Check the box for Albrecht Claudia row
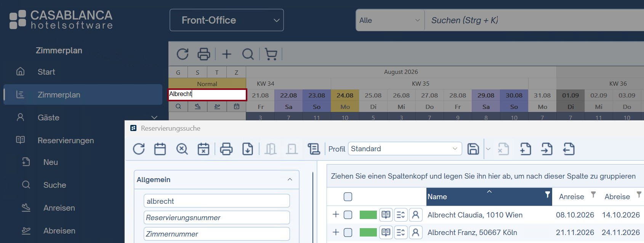Screen dimensions: 644x243 (x=348, y=215)
